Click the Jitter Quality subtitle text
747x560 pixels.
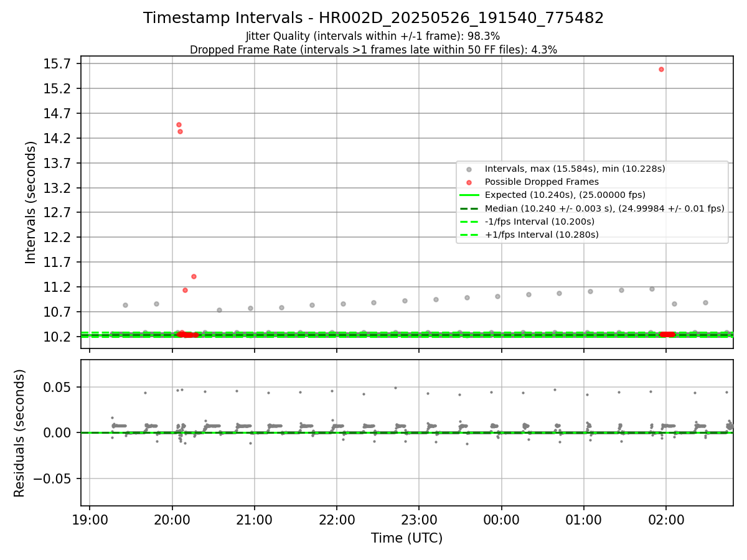[373, 37]
